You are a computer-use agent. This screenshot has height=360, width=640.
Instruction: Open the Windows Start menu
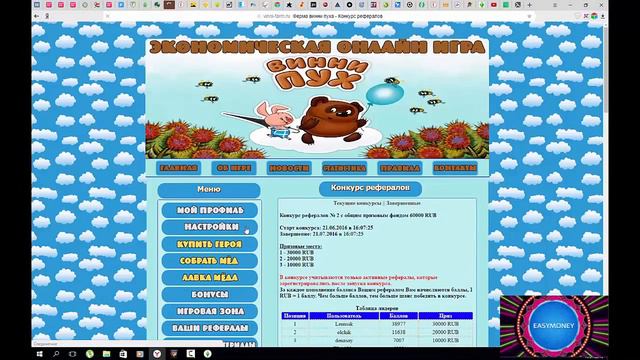(x=40, y=354)
